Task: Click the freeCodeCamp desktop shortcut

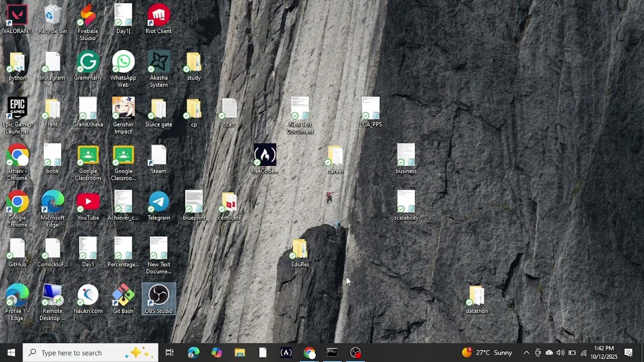Action: point(265,155)
